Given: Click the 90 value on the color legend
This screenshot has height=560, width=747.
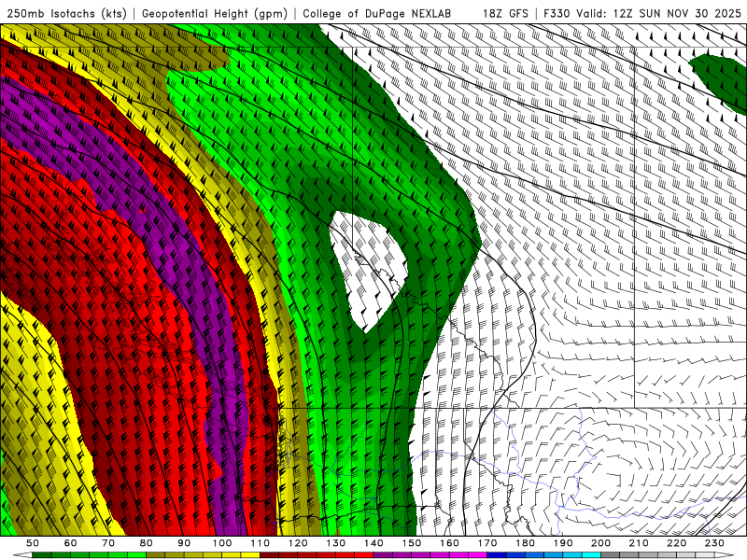Looking at the screenshot, I should (x=184, y=542).
